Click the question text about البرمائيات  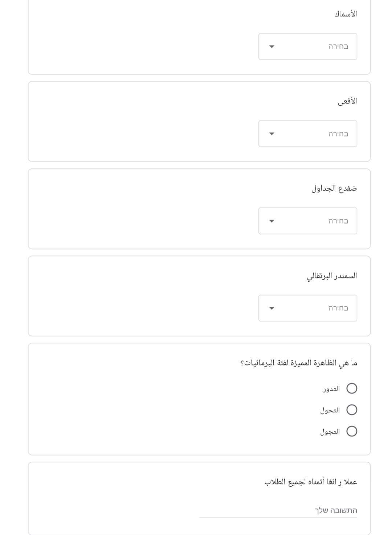[x=299, y=363]
